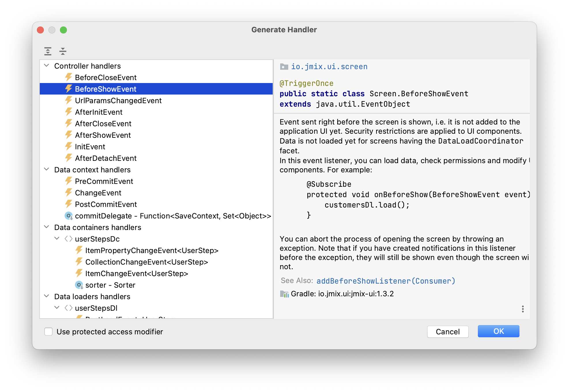The width and height of the screenshot is (569, 392).
Task: Click the angle-bracket icon beside userStepsDc
Action: (68, 239)
